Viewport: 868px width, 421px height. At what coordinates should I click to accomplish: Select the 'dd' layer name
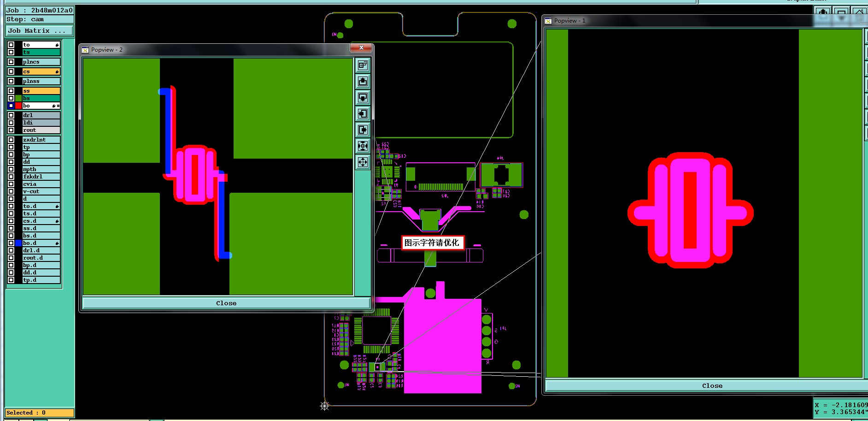point(41,162)
